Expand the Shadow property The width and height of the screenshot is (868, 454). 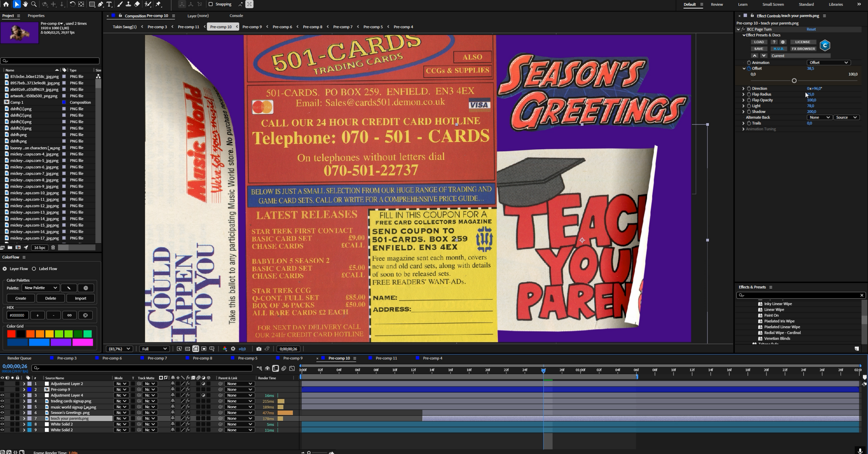744,112
